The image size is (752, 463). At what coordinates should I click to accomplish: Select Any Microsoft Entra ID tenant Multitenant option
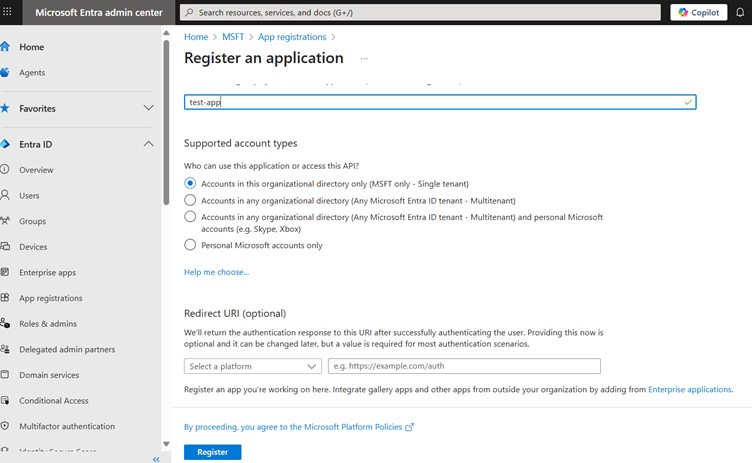pyautogui.click(x=190, y=200)
